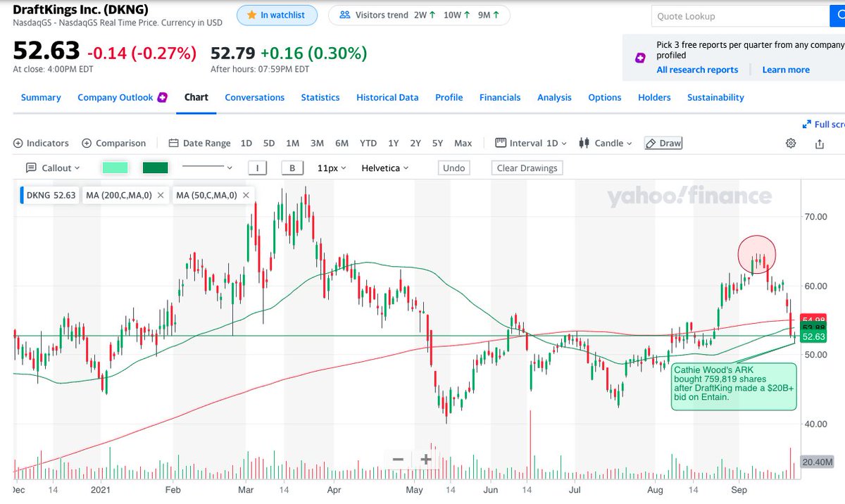
Task: Select the 5Y date range
Action: [x=437, y=143]
